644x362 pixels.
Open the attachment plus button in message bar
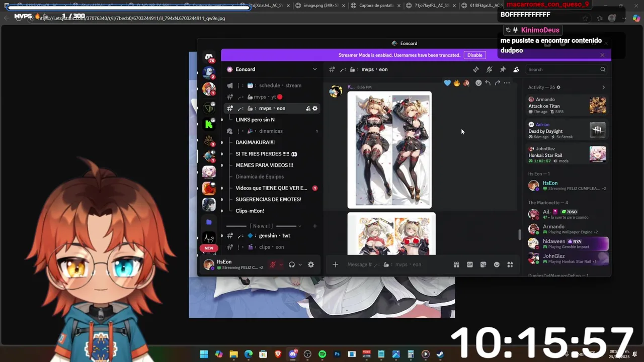[335, 264]
